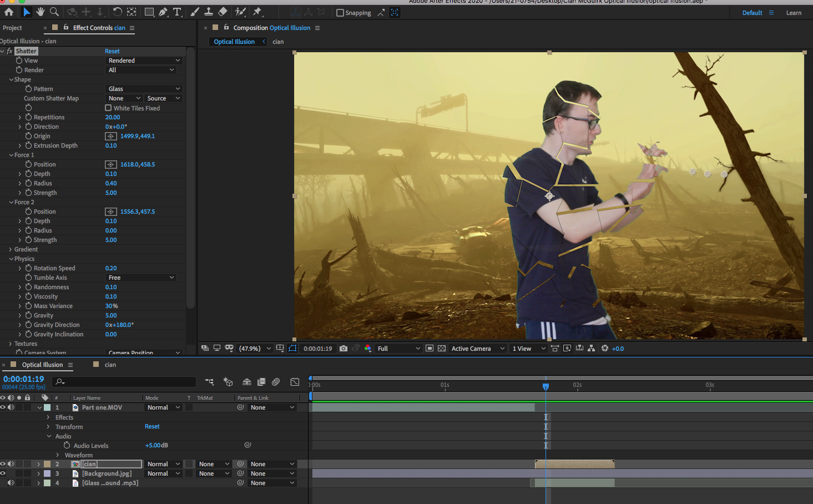This screenshot has height=504, width=813.
Task: Select the Type text tool
Action: click(177, 12)
